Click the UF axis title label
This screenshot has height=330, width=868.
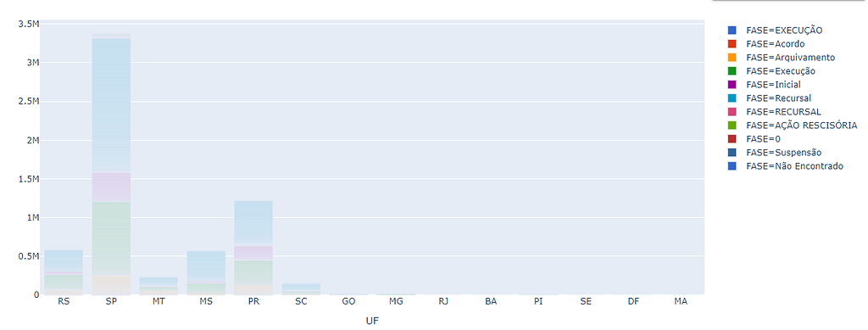(x=373, y=322)
